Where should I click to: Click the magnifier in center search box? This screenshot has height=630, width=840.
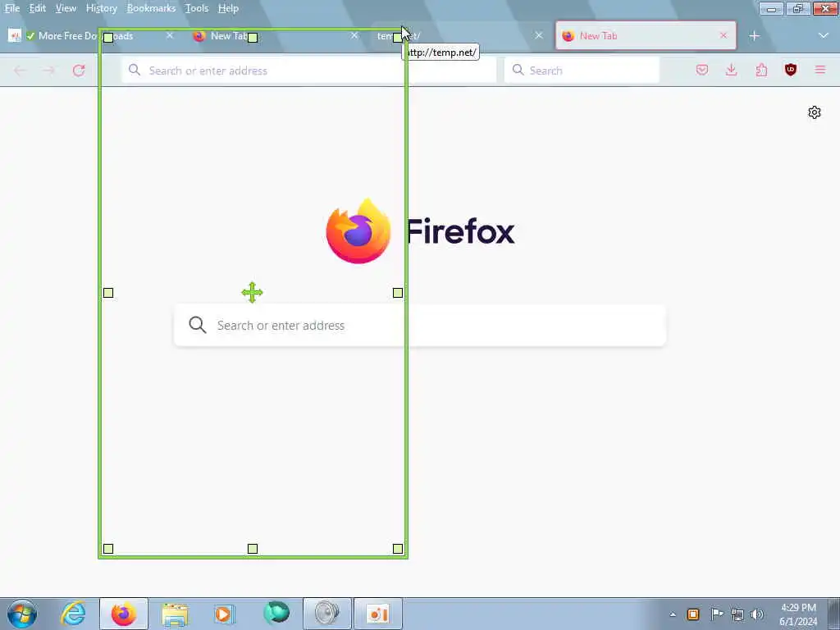(x=197, y=325)
